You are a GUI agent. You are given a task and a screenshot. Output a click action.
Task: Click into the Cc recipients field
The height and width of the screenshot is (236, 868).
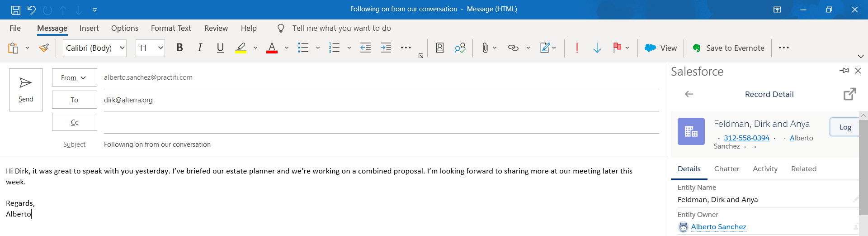tap(380, 122)
